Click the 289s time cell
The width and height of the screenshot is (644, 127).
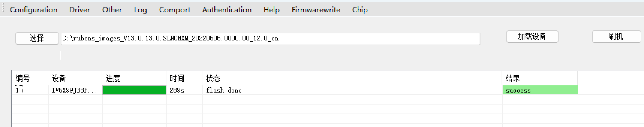(x=177, y=90)
